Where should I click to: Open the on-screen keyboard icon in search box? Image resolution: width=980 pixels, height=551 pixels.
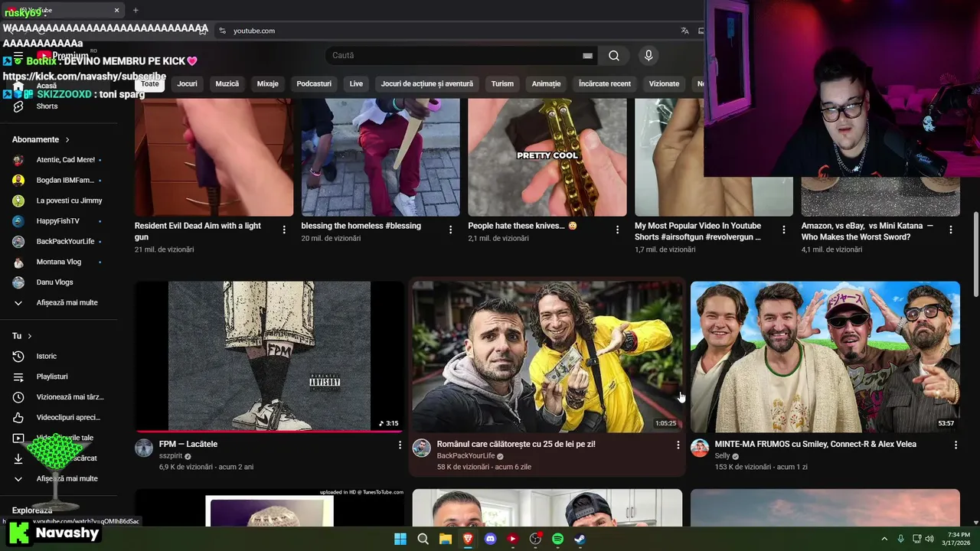[x=587, y=55]
